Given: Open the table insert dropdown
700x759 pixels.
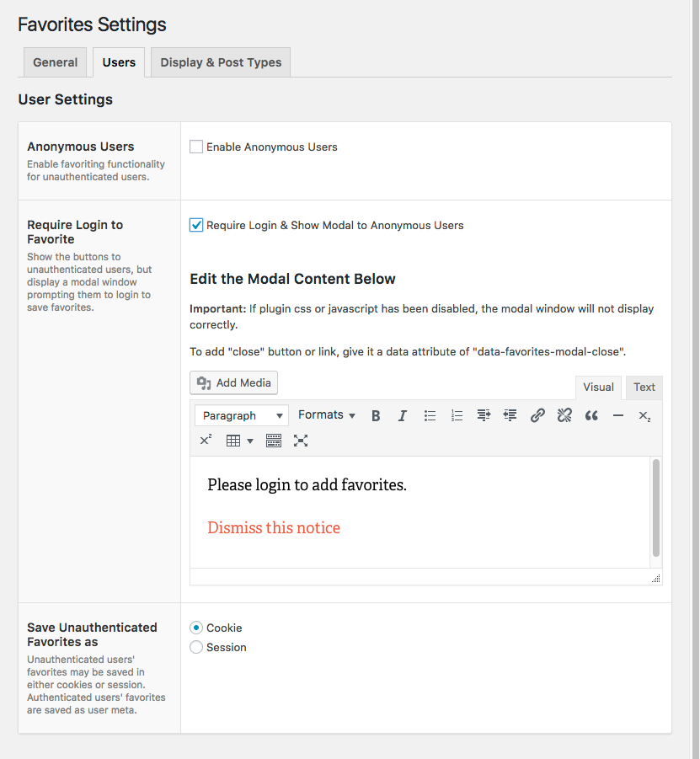Looking at the screenshot, I should [239, 441].
